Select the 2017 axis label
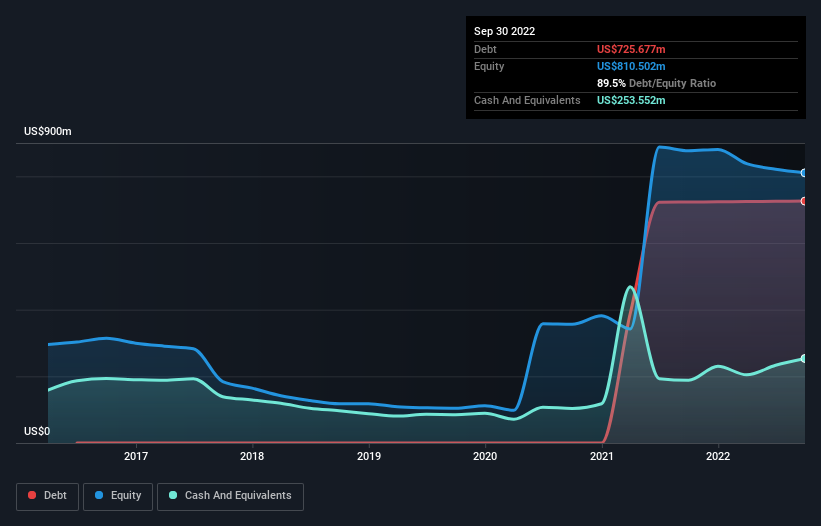821x526 pixels. 136,456
